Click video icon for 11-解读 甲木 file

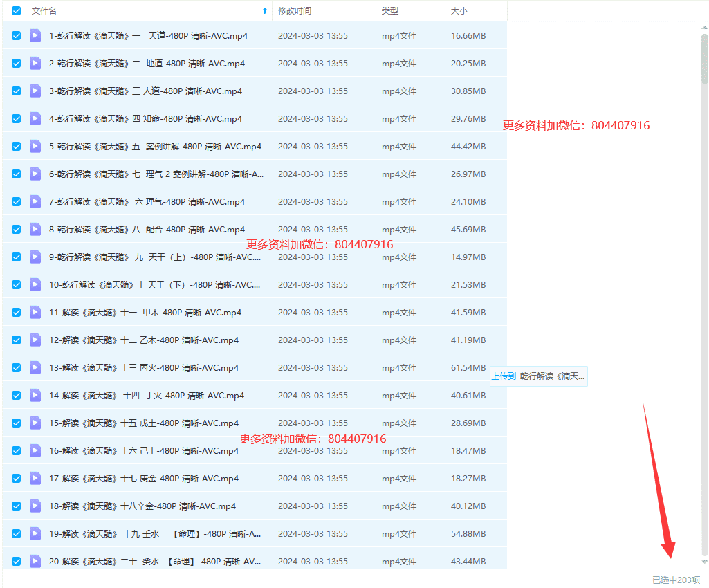(35, 313)
